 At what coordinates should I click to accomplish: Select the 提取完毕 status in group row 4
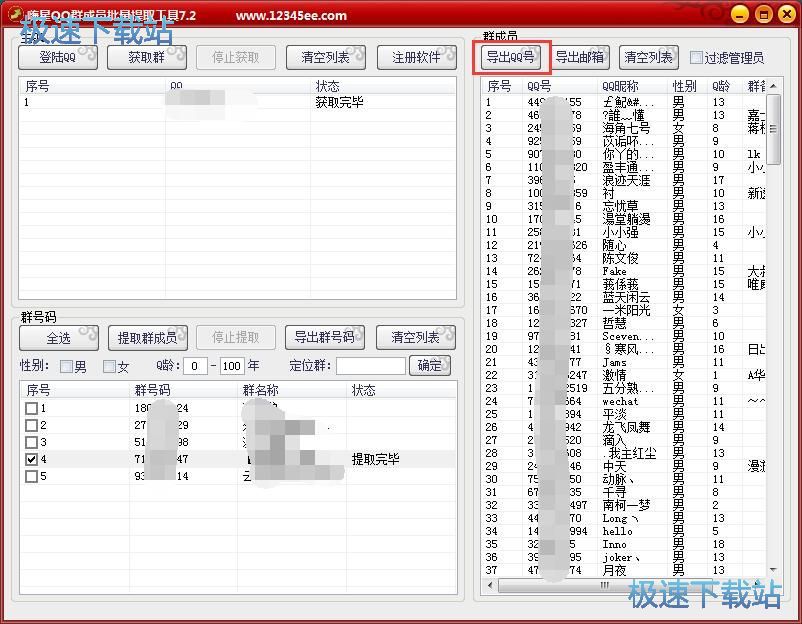tap(375, 459)
